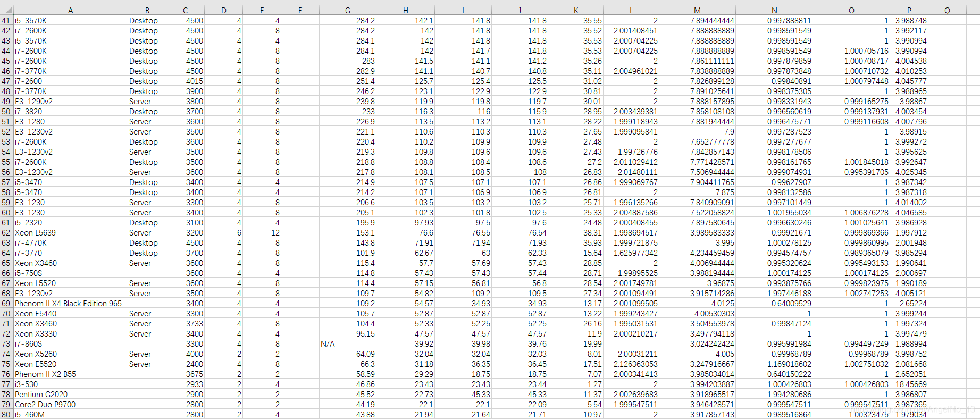Select the value '1.169018602' in column N

[774, 364]
